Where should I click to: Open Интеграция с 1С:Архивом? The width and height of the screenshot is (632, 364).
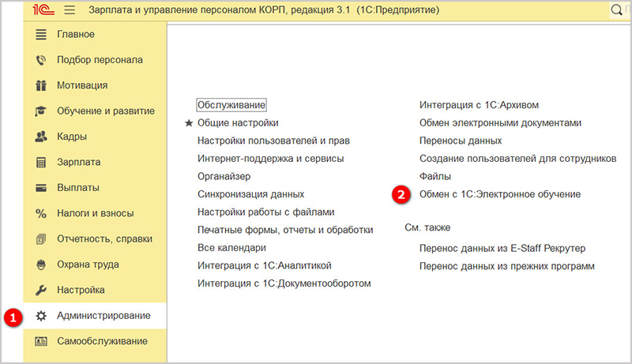[479, 105]
